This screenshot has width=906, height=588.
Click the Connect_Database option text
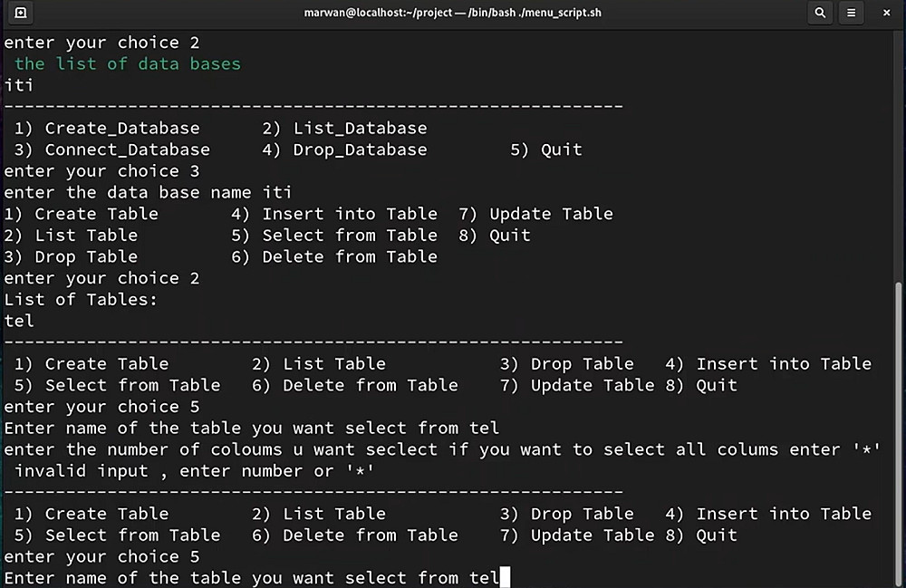tap(127, 149)
